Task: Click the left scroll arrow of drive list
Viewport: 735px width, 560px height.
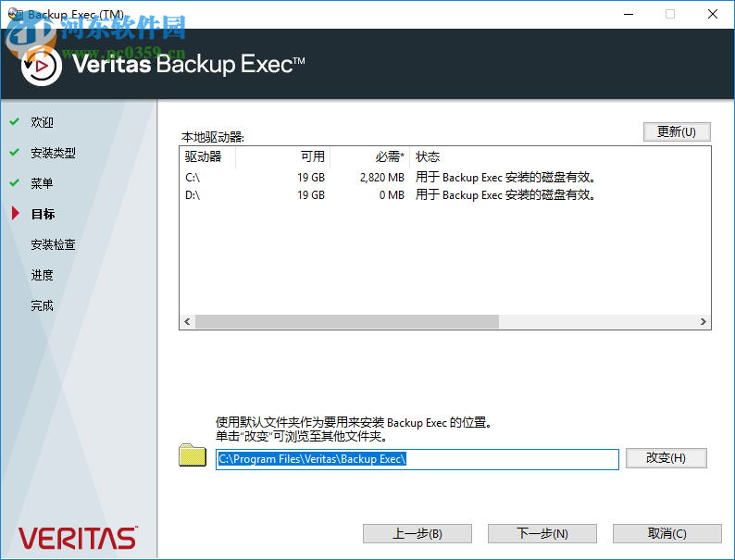Action: click(x=187, y=321)
